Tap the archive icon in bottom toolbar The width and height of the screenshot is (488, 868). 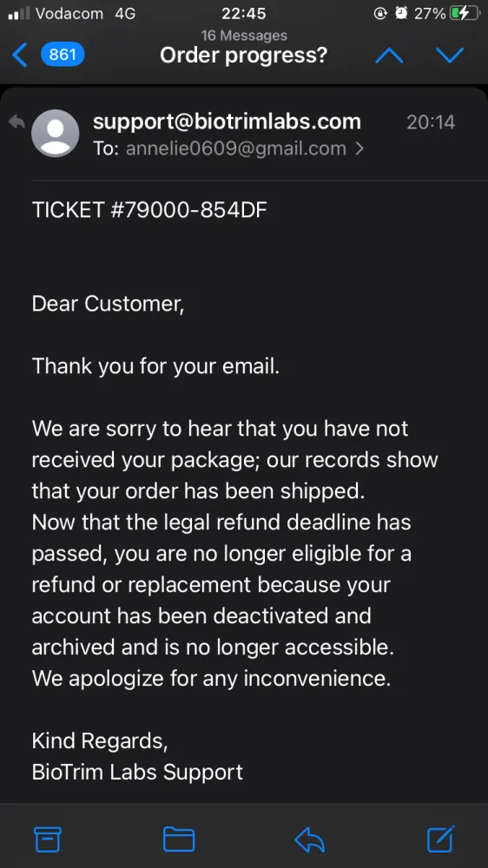[x=48, y=839]
